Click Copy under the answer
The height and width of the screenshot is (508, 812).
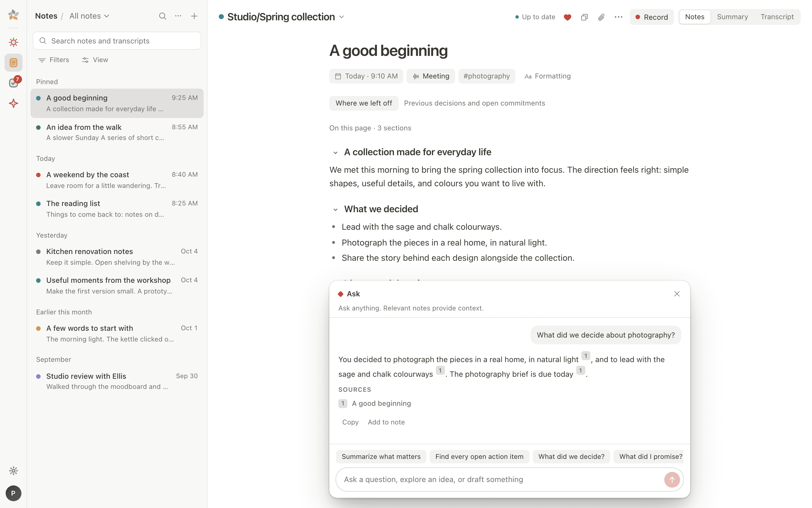(x=350, y=422)
